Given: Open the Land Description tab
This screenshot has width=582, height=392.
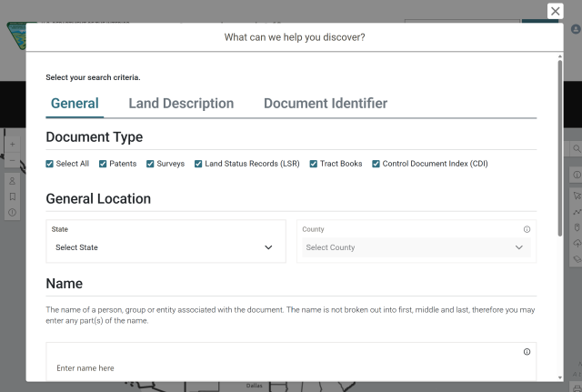Looking at the screenshot, I should tap(181, 104).
